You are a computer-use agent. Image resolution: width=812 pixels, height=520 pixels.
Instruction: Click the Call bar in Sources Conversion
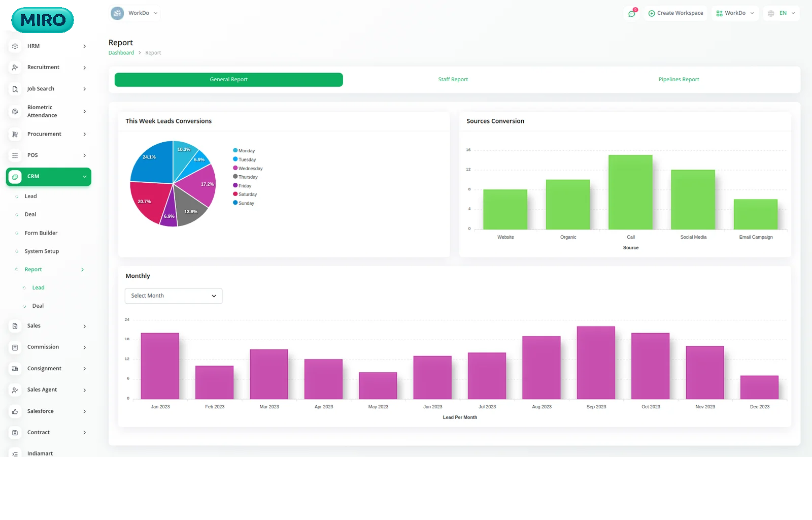pyautogui.click(x=630, y=192)
